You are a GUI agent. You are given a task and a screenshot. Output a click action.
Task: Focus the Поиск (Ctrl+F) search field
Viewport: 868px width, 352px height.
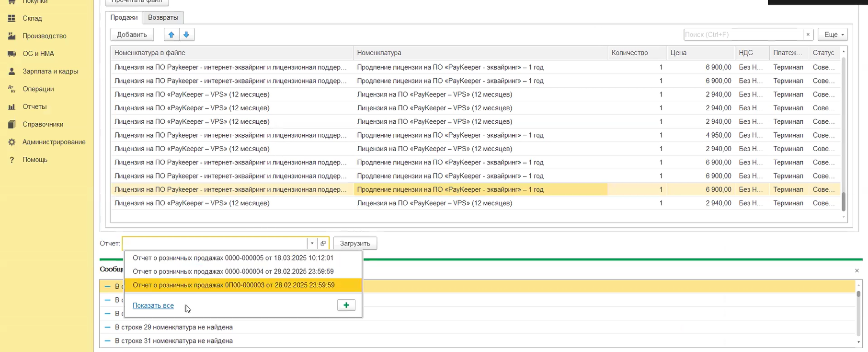(x=743, y=35)
